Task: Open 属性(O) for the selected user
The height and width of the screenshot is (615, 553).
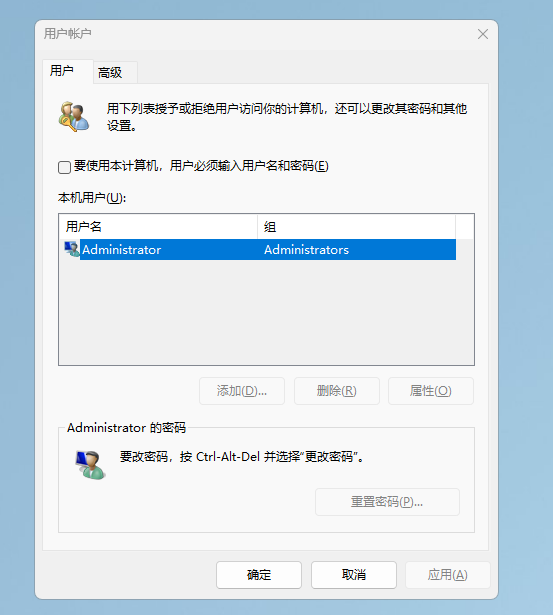Action: click(431, 391)
